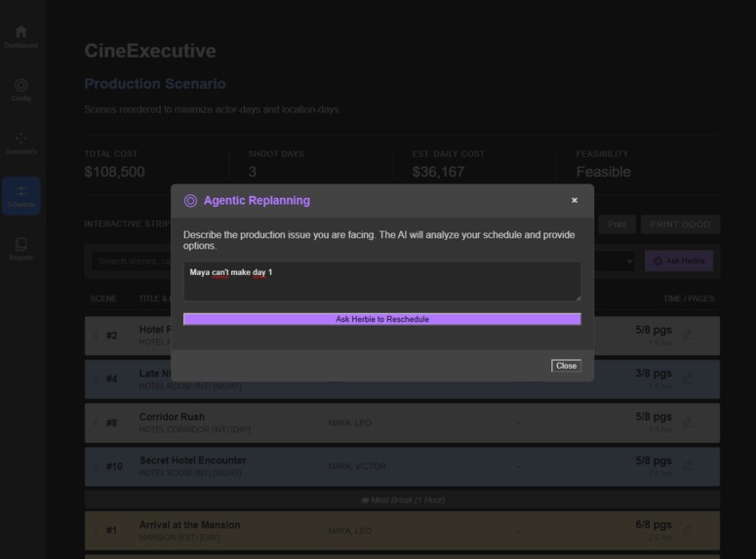Click the Print button
Viewport: 756px width, 559px height.
617,224
